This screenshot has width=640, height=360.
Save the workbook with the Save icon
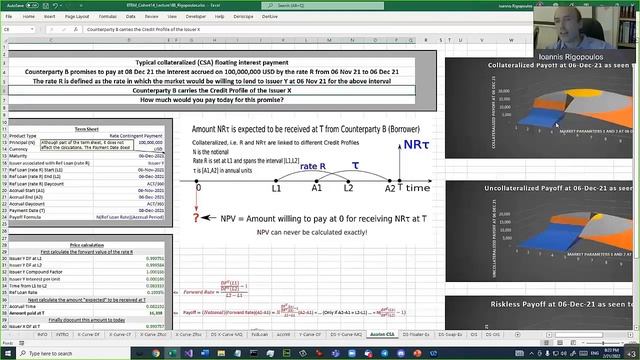pos(46,6)
